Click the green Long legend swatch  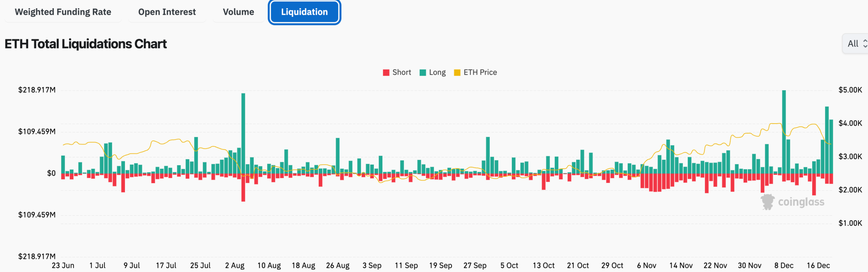423,73
